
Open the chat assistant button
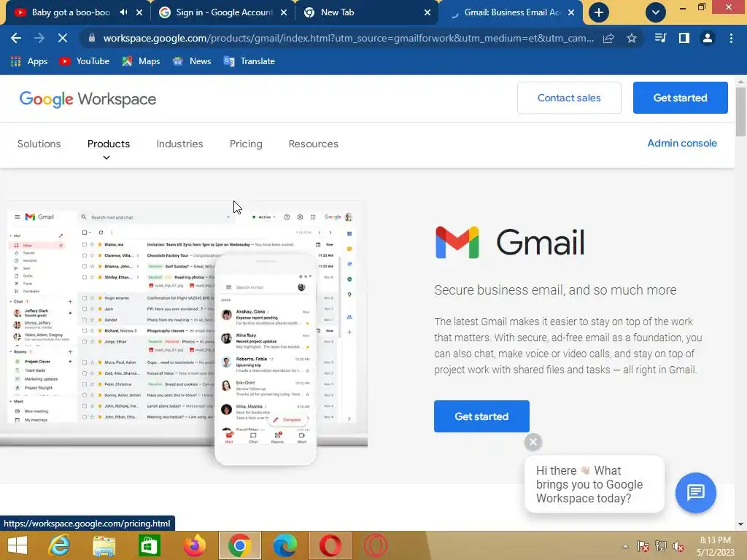[x=695, y=492]
